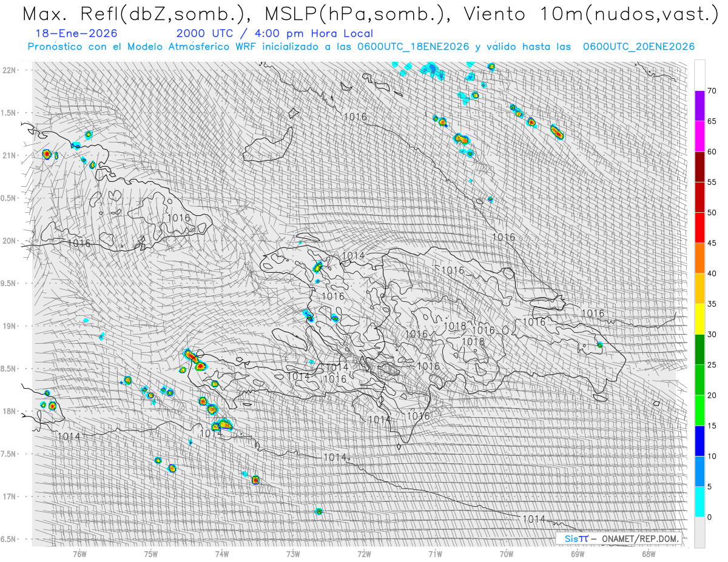728x562 pixels.
Task: Click the dark maroon 55–60 dBZ colorbar segment
Action: [699, 167]
